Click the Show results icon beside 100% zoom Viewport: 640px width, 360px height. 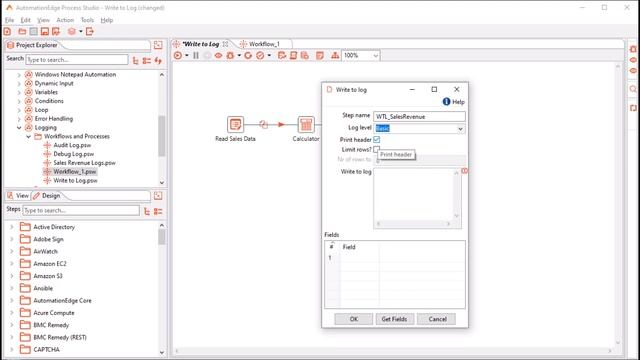click(320, 56)
